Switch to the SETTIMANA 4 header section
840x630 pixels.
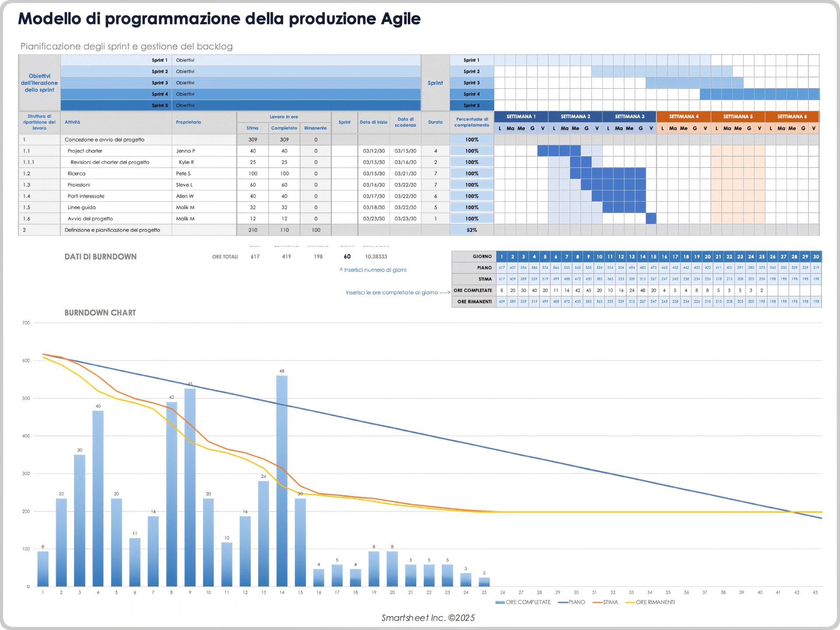click(684, 117)
